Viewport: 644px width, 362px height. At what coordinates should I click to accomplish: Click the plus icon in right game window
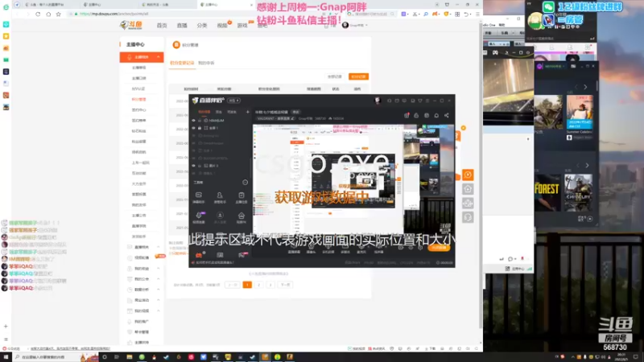(590, 219)
